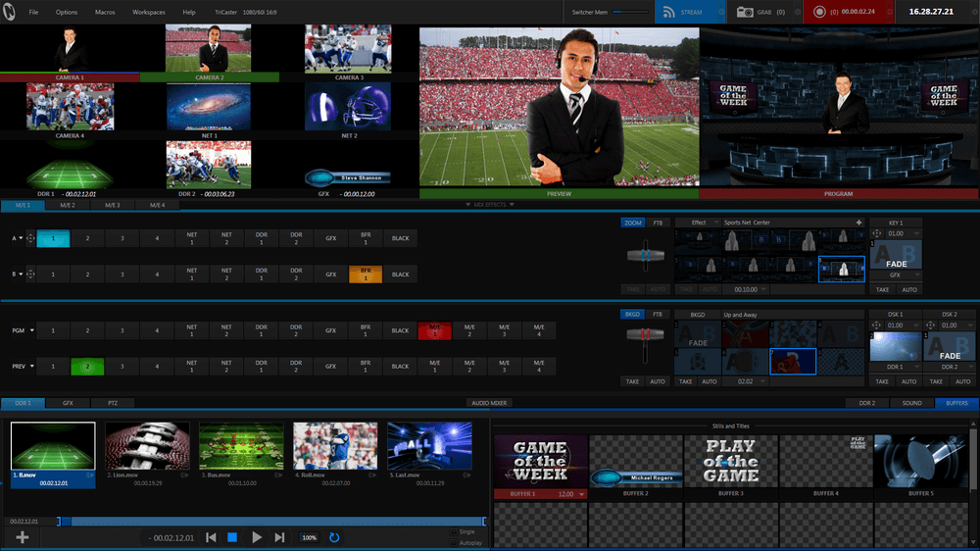Add media with the plus icon
Viewport: 980px width, 551px height.
coord(22,537)
